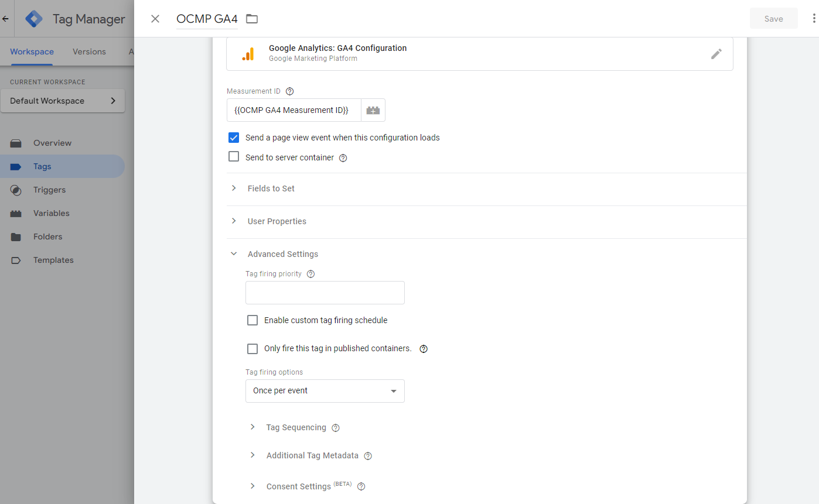This screenshot has width=819, height=504.
Task: Close the OCMP GA4 tag editor
Action: click(x=155, y=19)
